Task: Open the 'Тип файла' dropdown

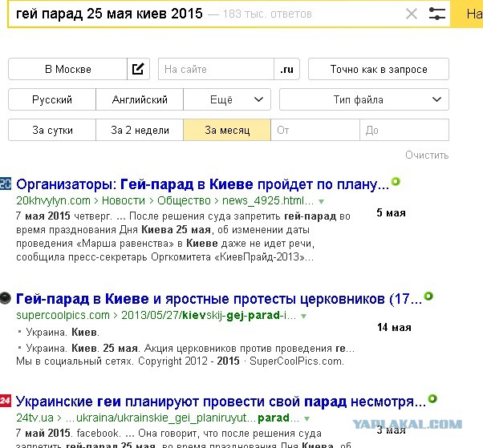Action: tap(364, 99)
